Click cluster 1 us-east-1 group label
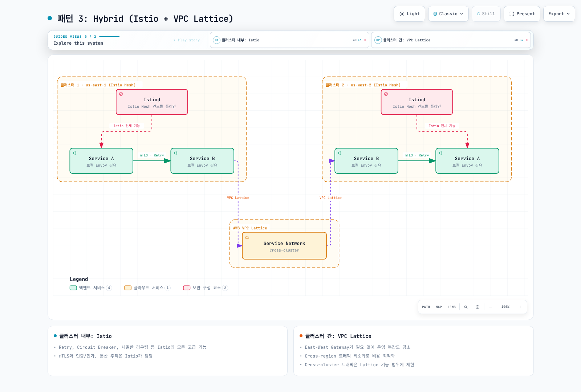 pyautogui.click(x=98, y=85)
